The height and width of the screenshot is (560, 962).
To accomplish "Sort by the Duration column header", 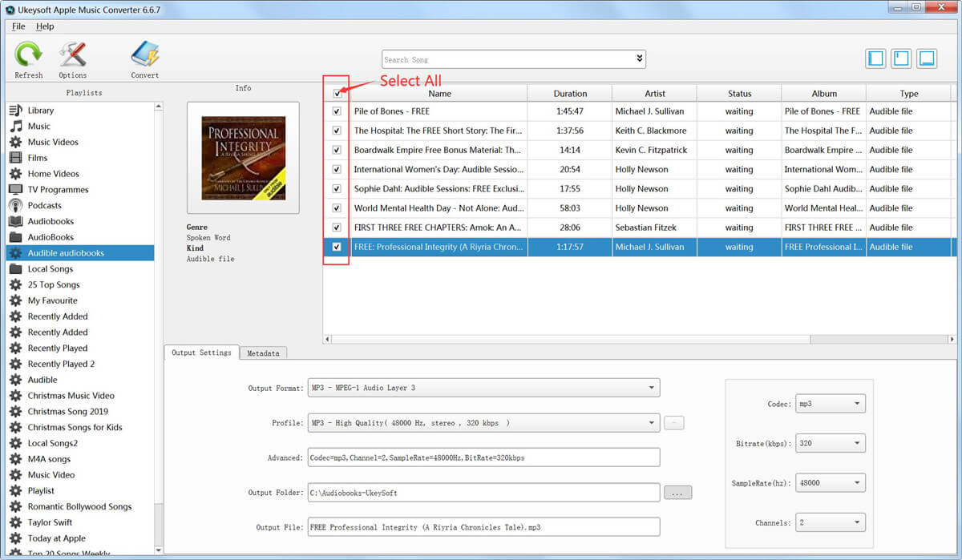I will coord(570,94).
